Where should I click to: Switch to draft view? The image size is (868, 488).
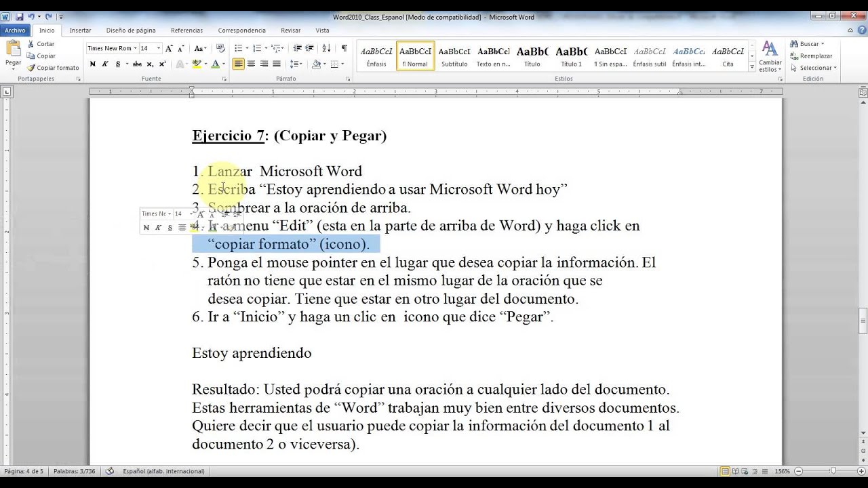click(766, 471)
